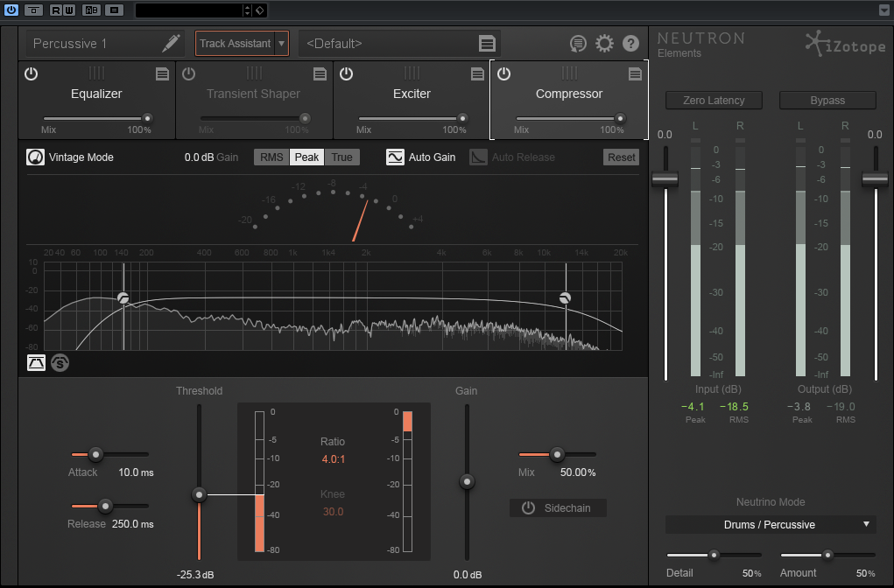Click the compressor Gain slider handle
The width and height of the screenshot is (894, 588).
click(x=467, y=482)
